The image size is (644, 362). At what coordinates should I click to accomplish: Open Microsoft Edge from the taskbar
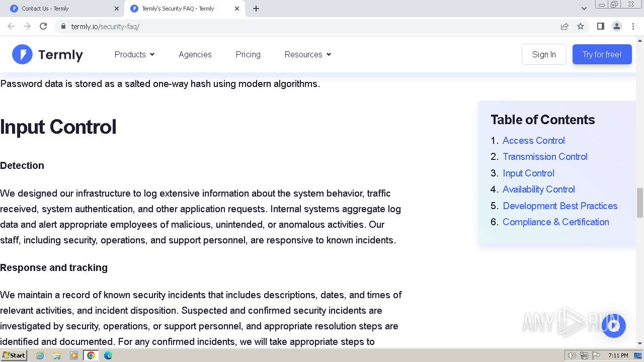tap(108, 355)
